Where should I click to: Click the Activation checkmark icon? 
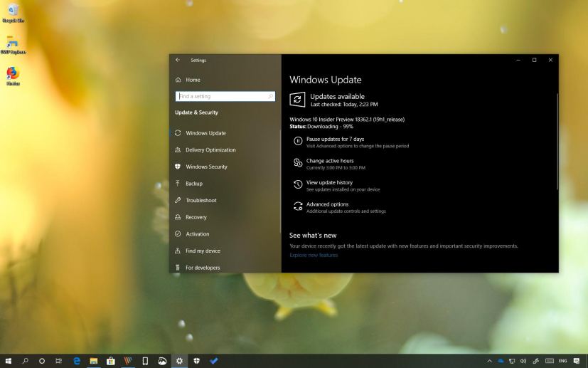point(178,233)
